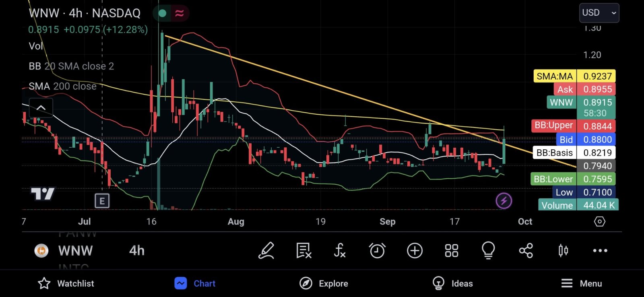Tap the Bid 0.8800 price label
The height and width of the screenshot is (297, 644).
[586, 139]
